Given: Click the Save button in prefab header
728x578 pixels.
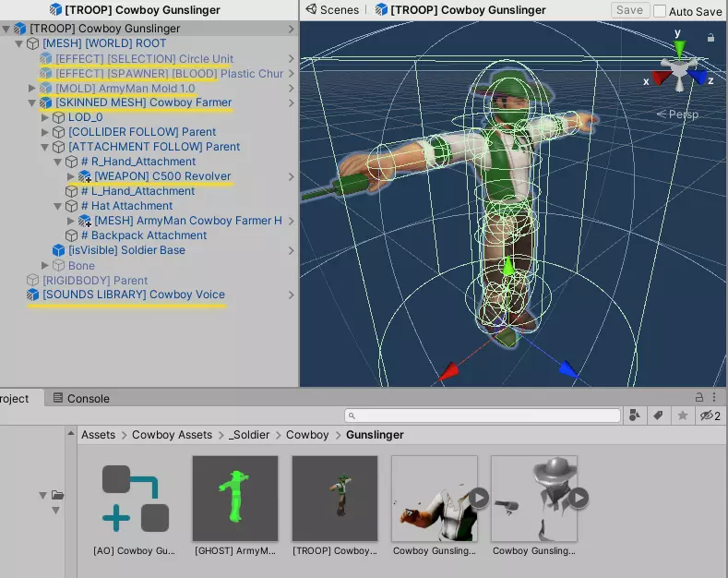Looking at the screenshot, I should pyautogui.click(x=629, y=10).
